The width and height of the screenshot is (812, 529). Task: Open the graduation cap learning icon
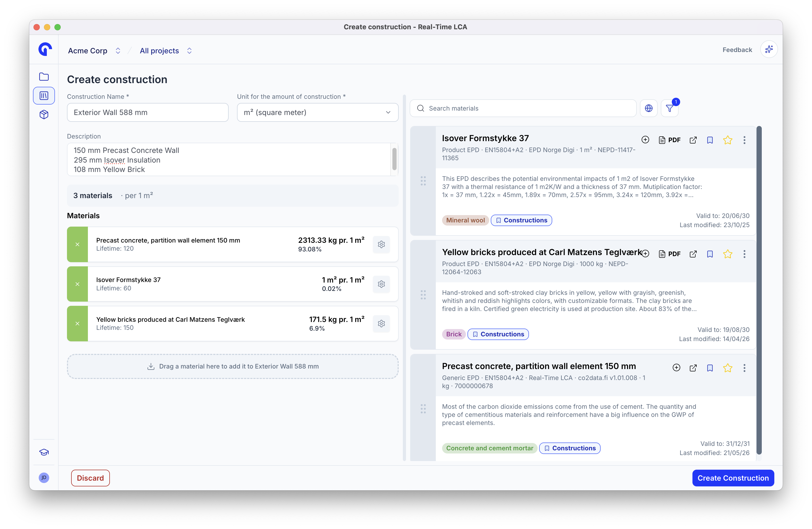(44, 452)
